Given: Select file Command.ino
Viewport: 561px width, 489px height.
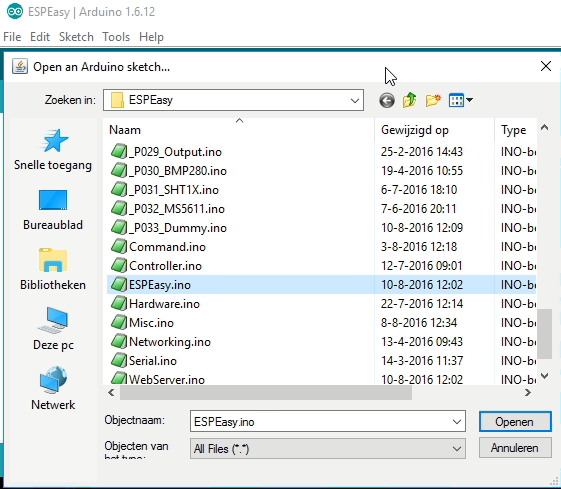Looking at the screenshot, I should click(167, 247).
